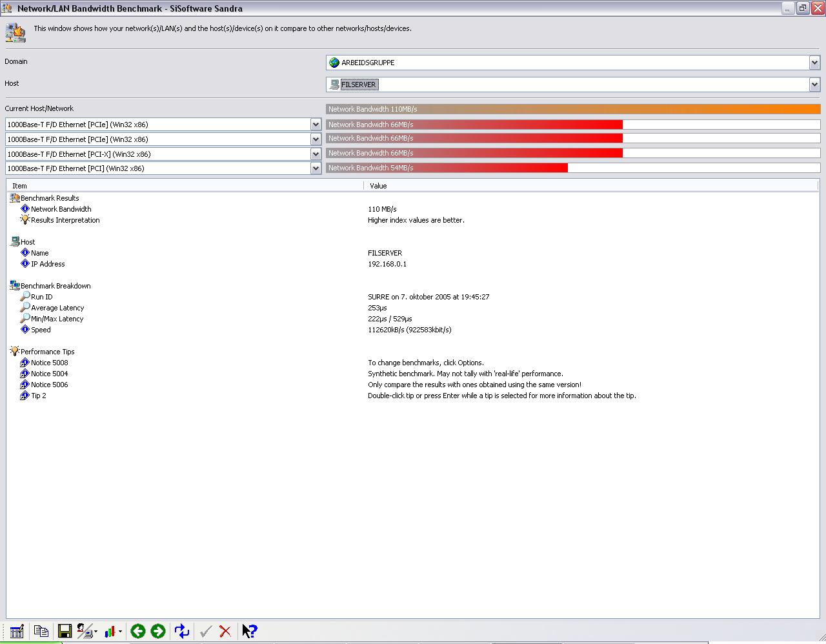Click the value 112620kB/s (922583kbit/s)

(410, 330)
